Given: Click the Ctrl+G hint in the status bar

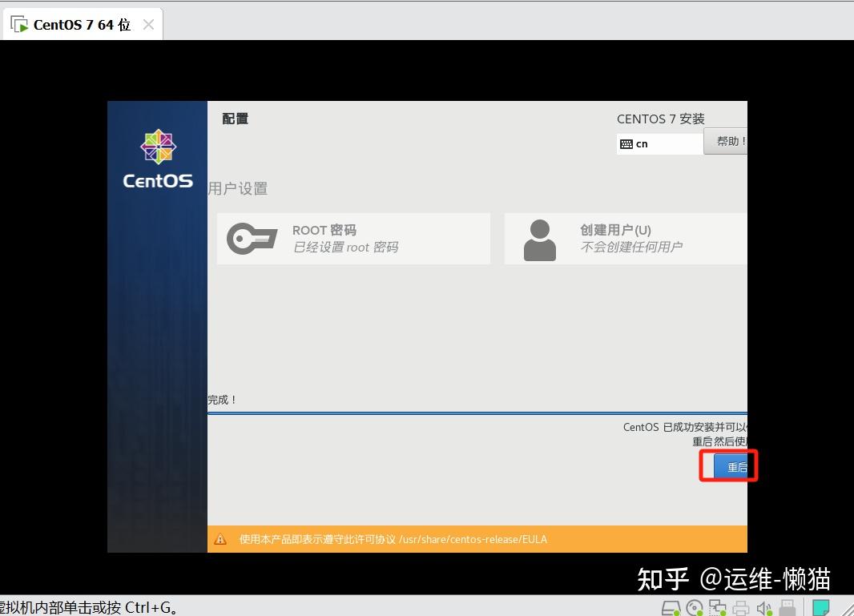Looking at the screenshot, I should 88,606.
